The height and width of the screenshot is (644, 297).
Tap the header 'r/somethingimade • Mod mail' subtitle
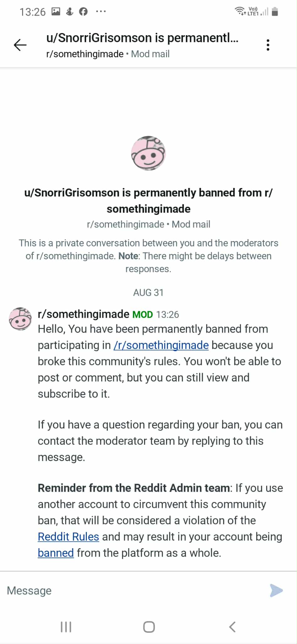pos(108,54)
